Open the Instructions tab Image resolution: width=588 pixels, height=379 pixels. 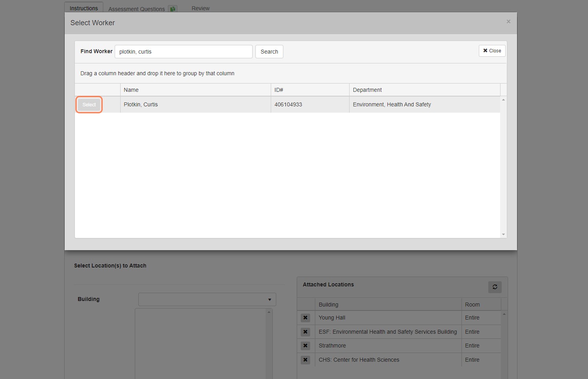point(84,8)
